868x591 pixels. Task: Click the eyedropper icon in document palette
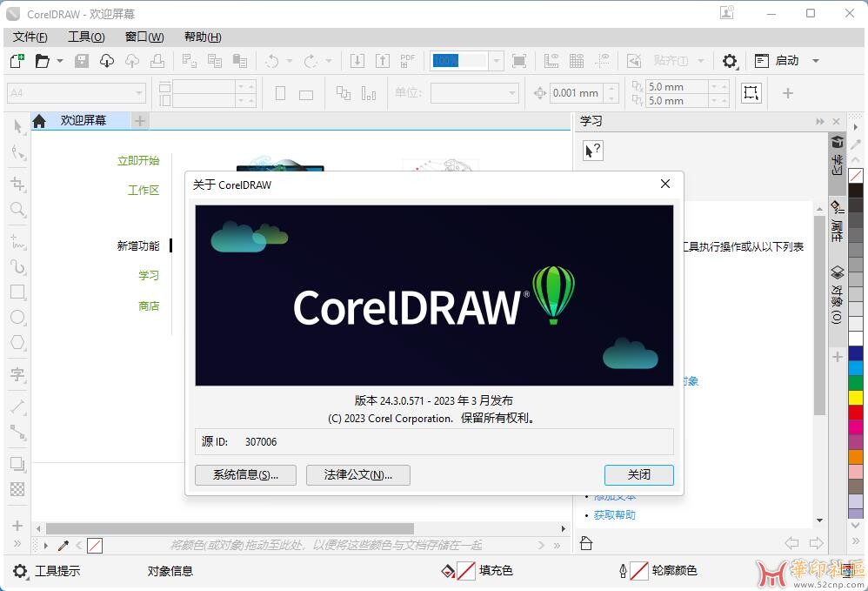coord(63,546)
